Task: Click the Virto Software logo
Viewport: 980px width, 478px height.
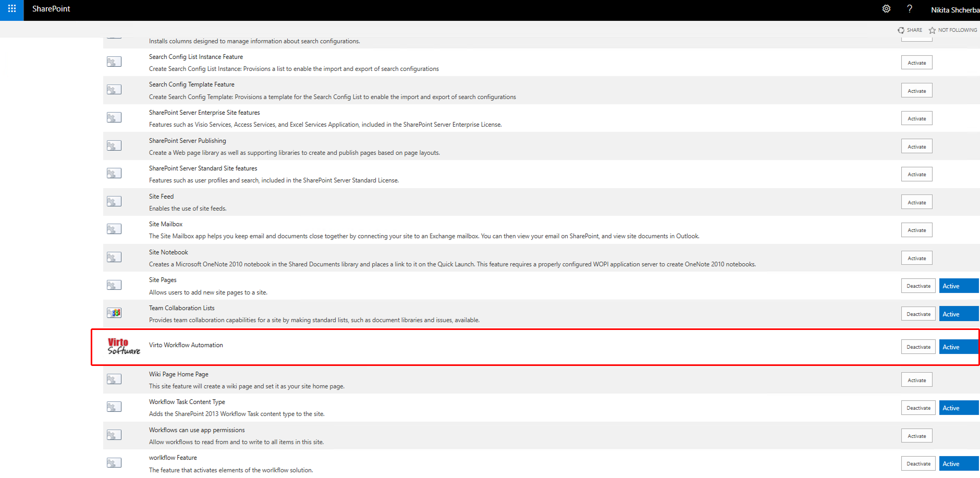Action: (x=123, y=347)
